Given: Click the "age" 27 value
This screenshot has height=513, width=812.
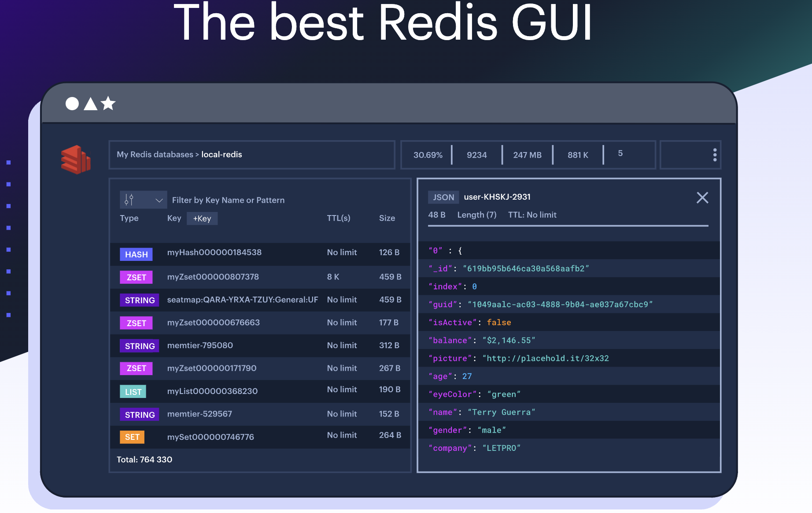Looking at the screenshot, I should tap(467, 376).
